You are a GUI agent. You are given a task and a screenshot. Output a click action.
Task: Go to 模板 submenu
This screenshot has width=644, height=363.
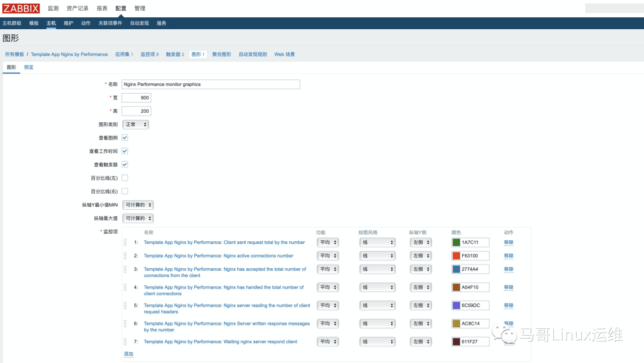tap(33, 23)
